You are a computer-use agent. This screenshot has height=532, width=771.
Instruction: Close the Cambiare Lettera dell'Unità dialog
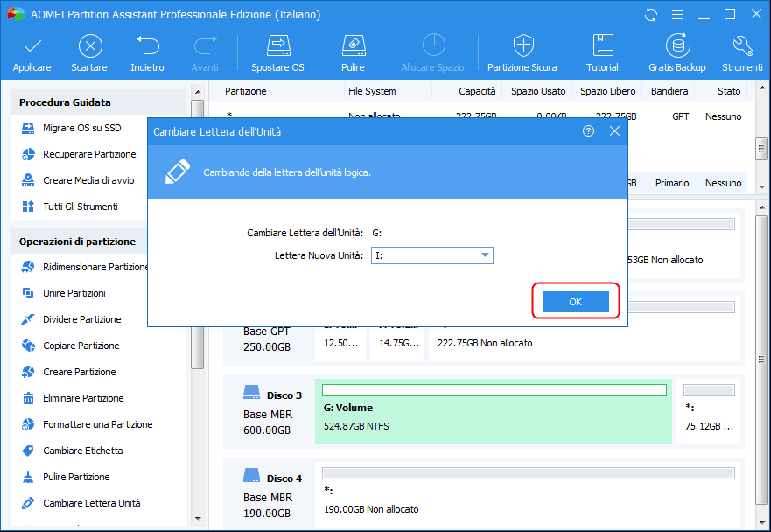coord(614,131)
